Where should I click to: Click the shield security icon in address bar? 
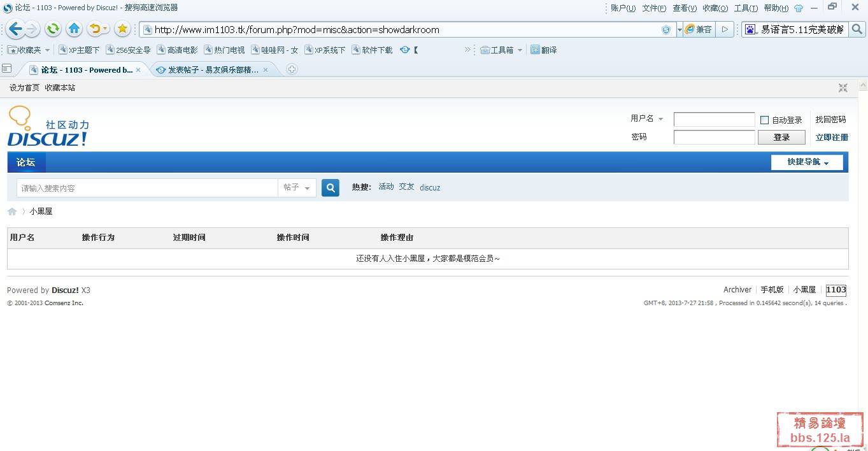[666, 29]
